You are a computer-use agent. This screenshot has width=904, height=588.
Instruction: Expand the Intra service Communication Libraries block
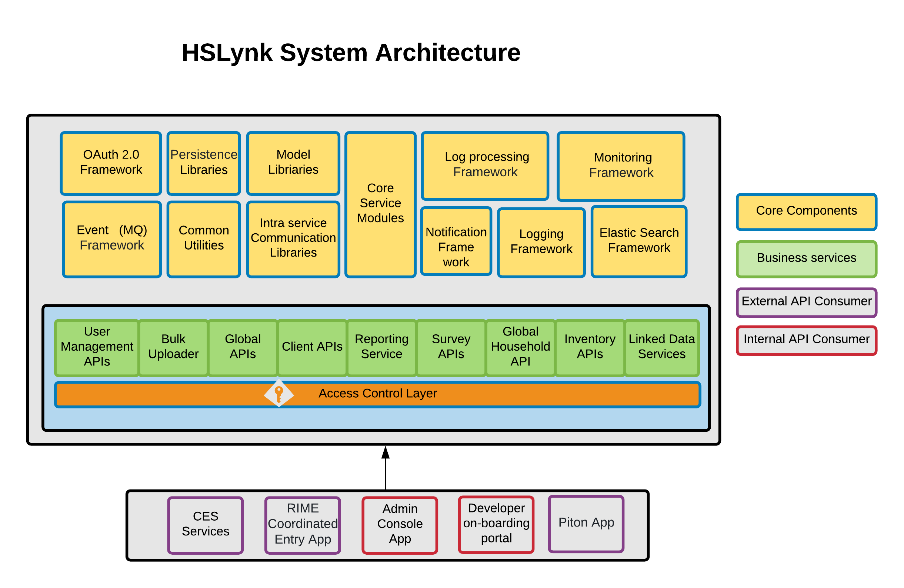(293, 238)
